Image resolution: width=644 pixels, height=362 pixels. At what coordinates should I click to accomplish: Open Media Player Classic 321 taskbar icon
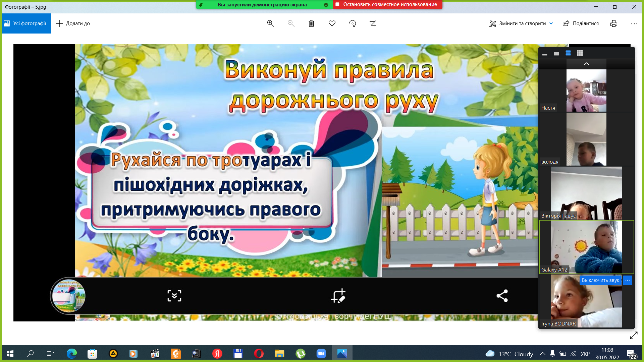point(155,354)
